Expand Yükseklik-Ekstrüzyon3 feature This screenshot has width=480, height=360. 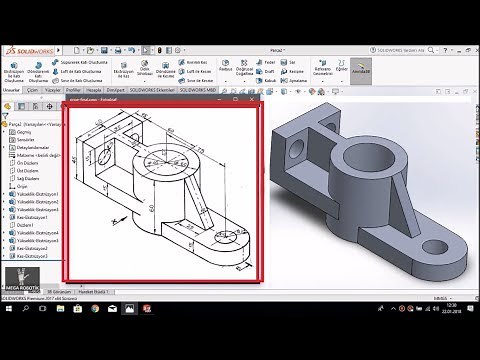tap(4, 210)
